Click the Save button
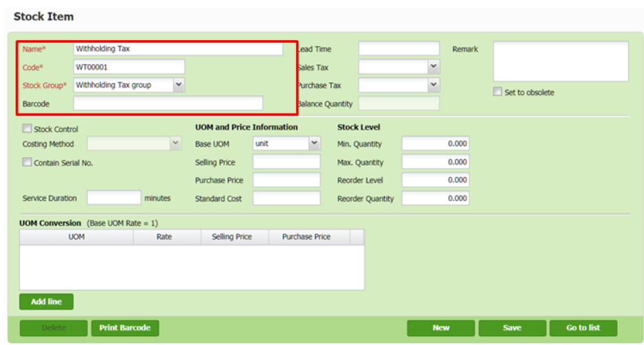Viewport: 644px width, 345px height. pyautogui.click(x=511, y=328)
